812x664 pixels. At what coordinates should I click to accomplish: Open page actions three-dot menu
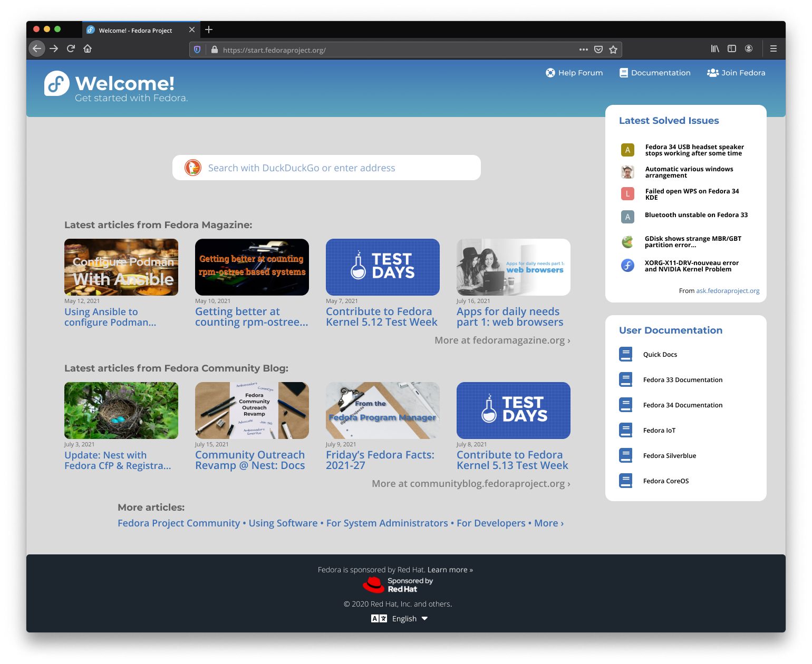point(583,50)
